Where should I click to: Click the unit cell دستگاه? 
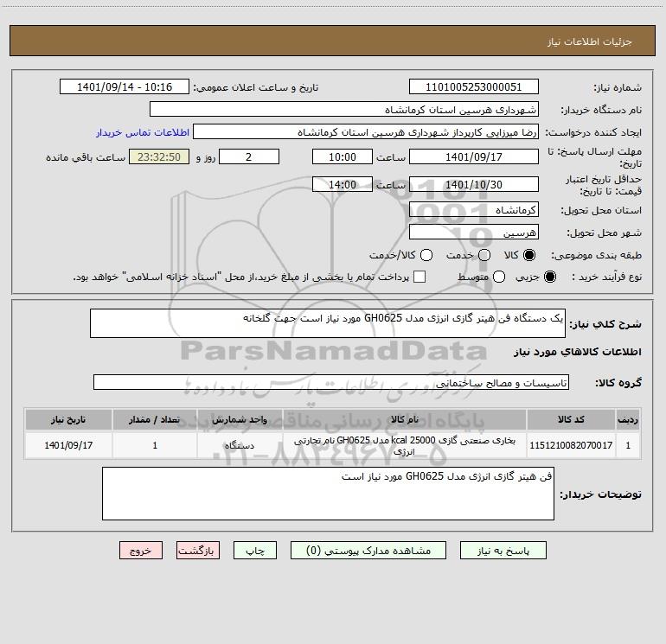coord(240,445)
